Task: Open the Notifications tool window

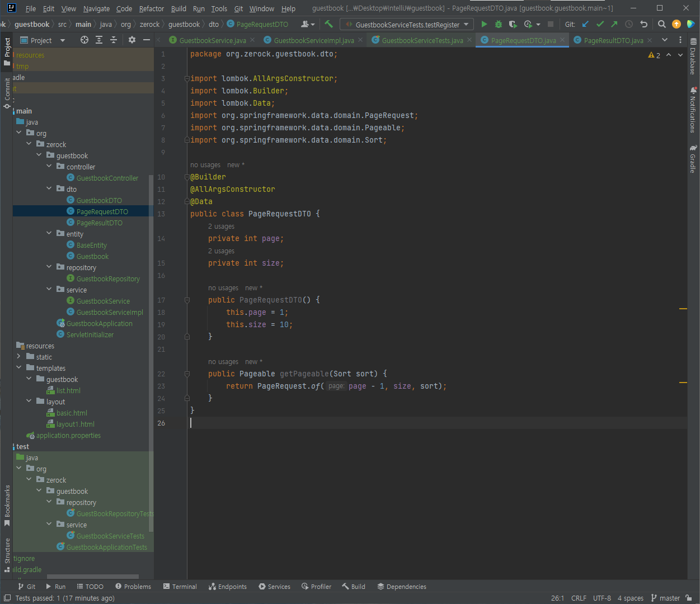Action: point(693,110)
